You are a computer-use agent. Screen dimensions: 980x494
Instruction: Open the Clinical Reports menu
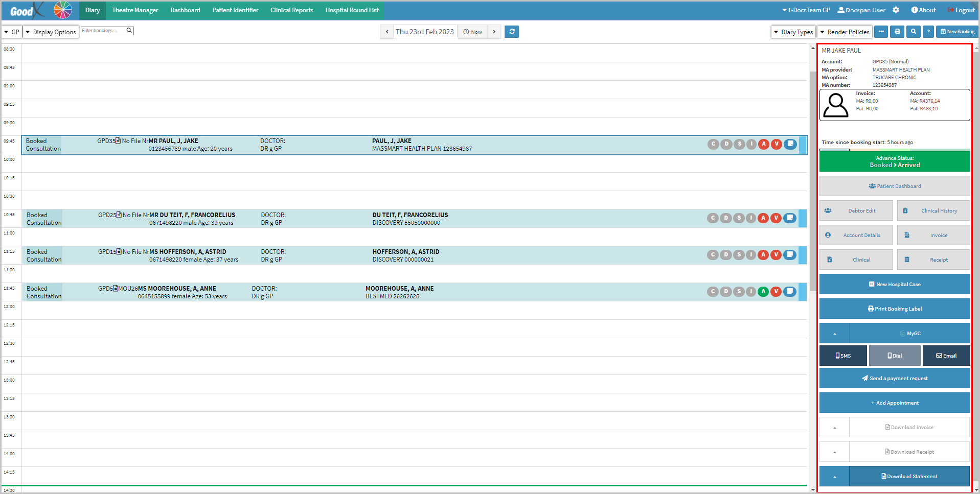[x=291, y=10]
